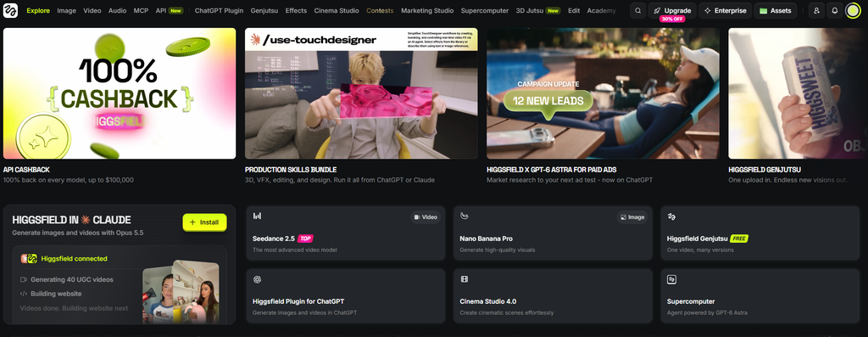868x337 pixels.
Task: Click 'One video, many versions' text
Action: click(x=700, y=250)
